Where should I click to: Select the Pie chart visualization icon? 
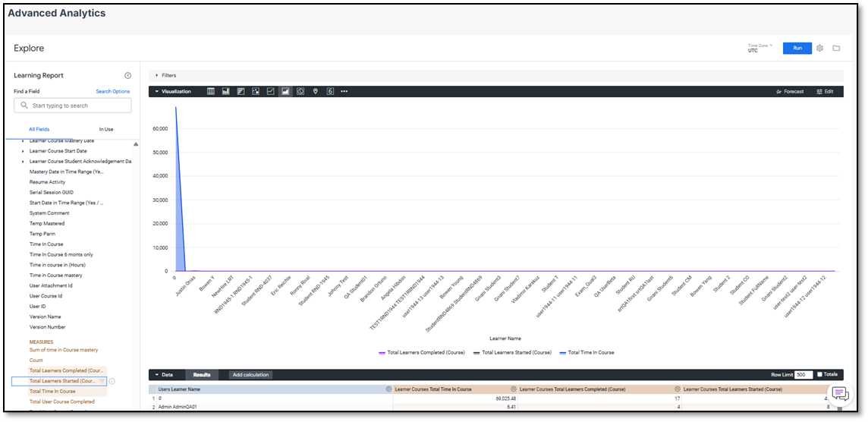coord(300,91)
